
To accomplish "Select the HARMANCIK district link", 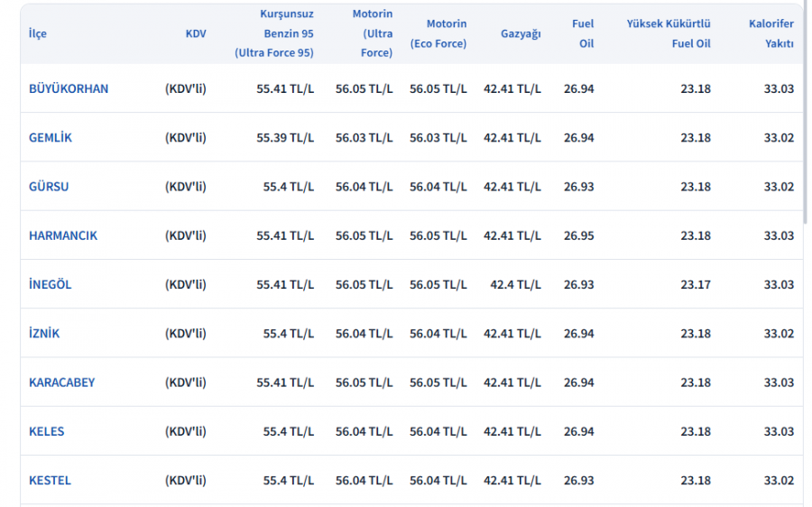I will coord(63,235).
